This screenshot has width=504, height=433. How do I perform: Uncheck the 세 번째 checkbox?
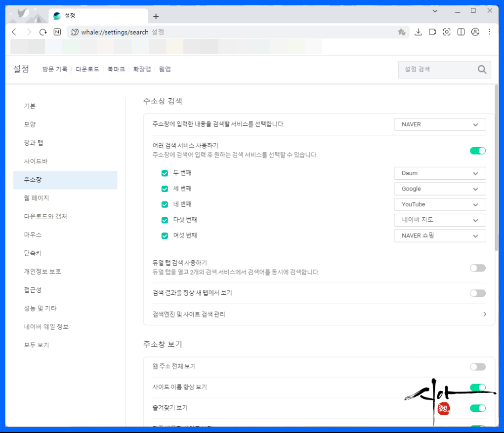click(165, 189)
